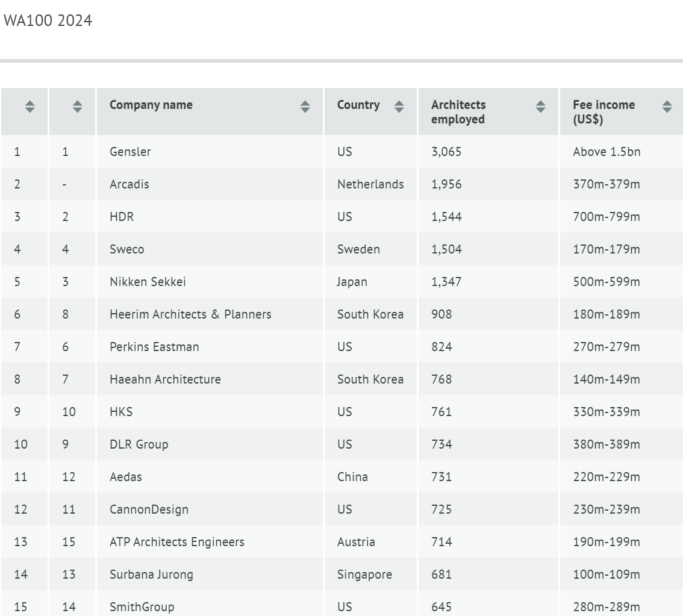
Task: Click the 270m-279m fee income value
Action: (607, 346)
